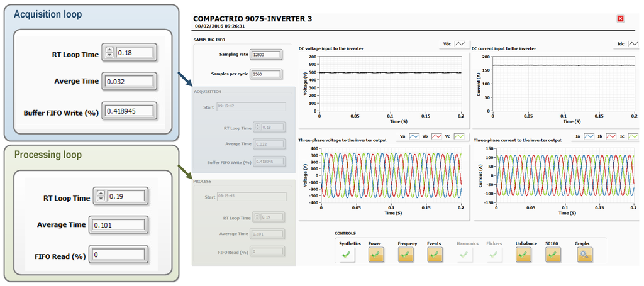
Task: Click the Idc plot legend icon
Action: click(631, 44)
